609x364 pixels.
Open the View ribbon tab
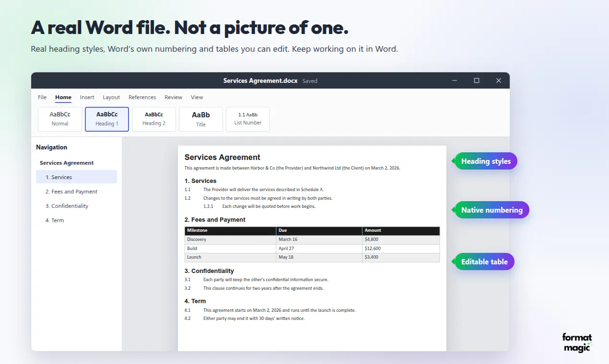click(197, 97)
